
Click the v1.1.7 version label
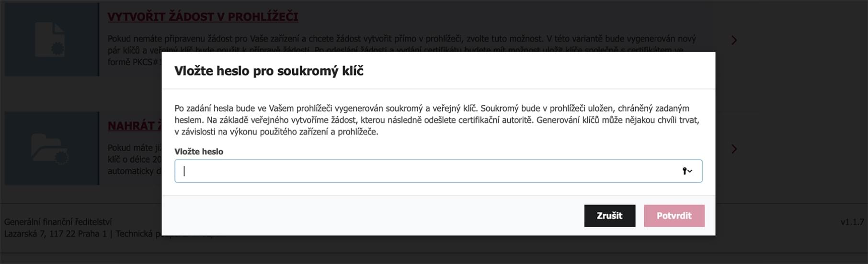tap(852, 222)
